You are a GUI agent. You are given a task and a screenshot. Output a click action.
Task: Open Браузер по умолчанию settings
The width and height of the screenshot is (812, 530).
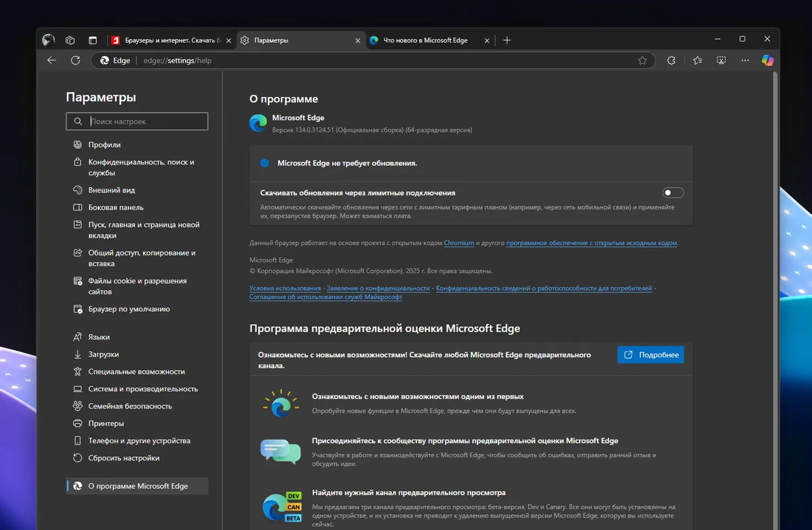coord(137,309)
